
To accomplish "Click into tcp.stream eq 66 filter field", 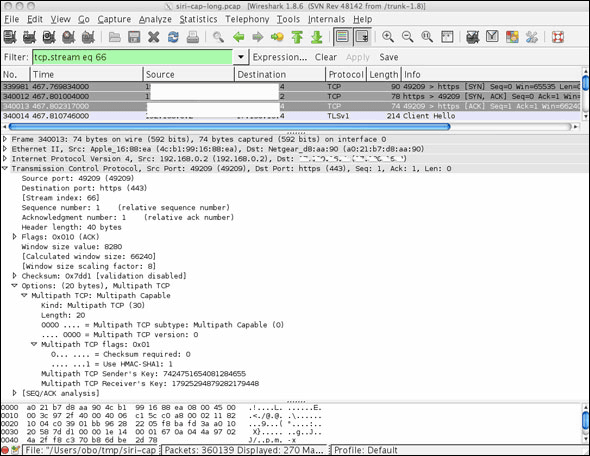I will [132, 57].
